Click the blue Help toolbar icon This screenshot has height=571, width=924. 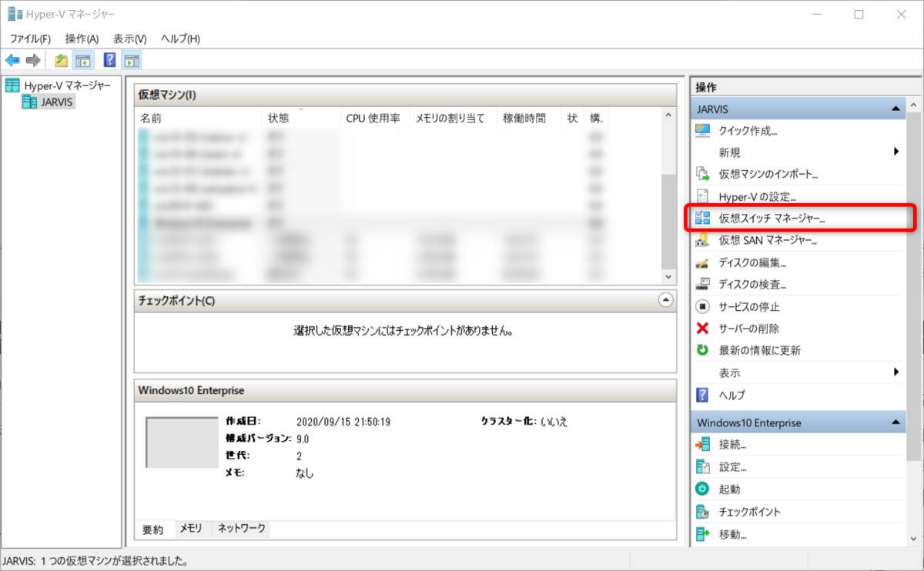tap(109, 60)
